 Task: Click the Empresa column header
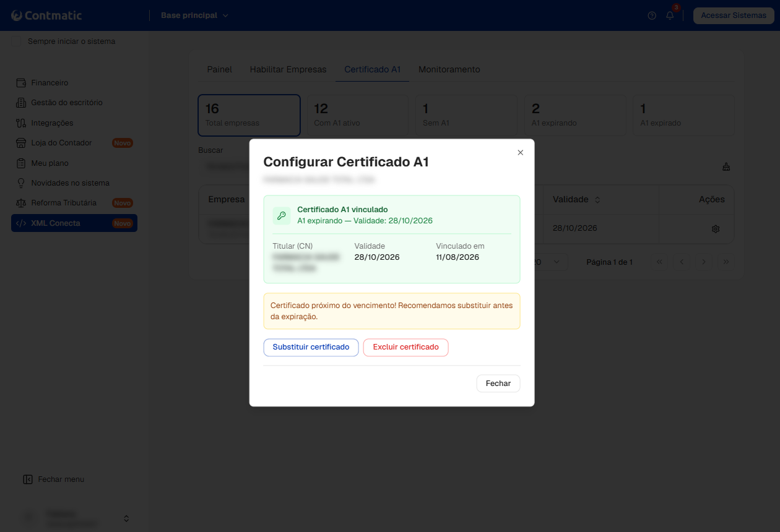(x=227, y=199)
